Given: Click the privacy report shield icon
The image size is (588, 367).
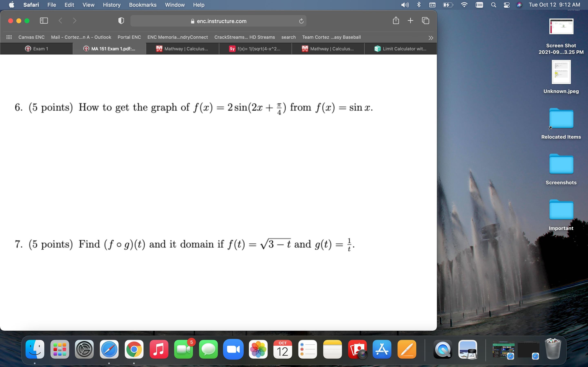Looking at the screenshot, I should point(121,21).
